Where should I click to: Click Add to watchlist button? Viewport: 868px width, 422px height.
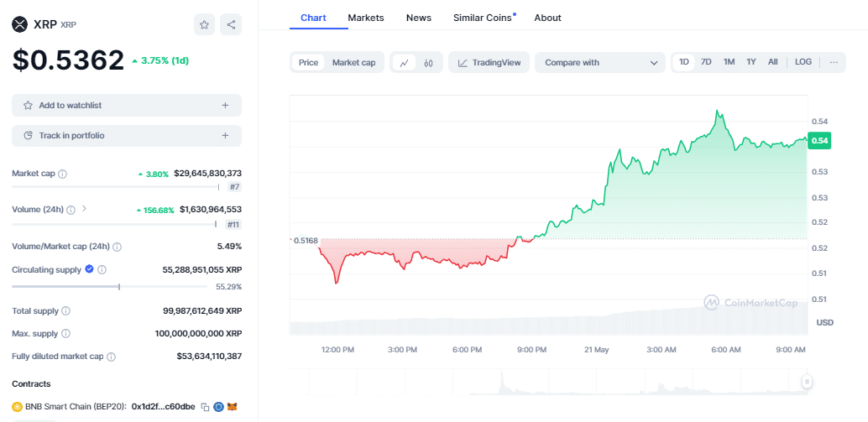coord(127,105)
